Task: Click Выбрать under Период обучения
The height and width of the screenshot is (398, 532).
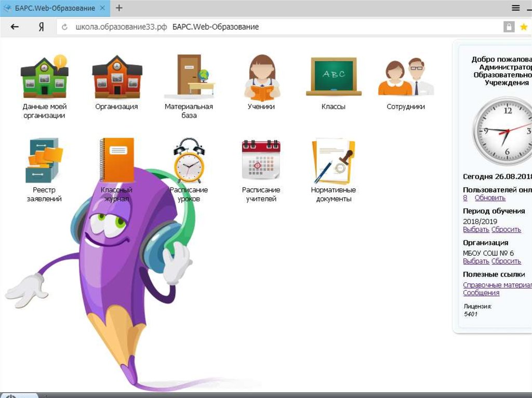Action: 476,229
